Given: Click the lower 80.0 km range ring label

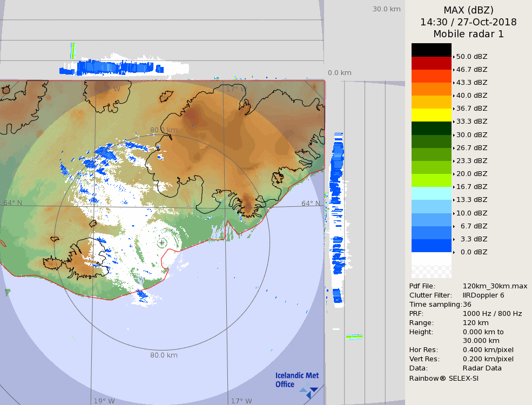Looking at the screenshot, I should 164,355.
